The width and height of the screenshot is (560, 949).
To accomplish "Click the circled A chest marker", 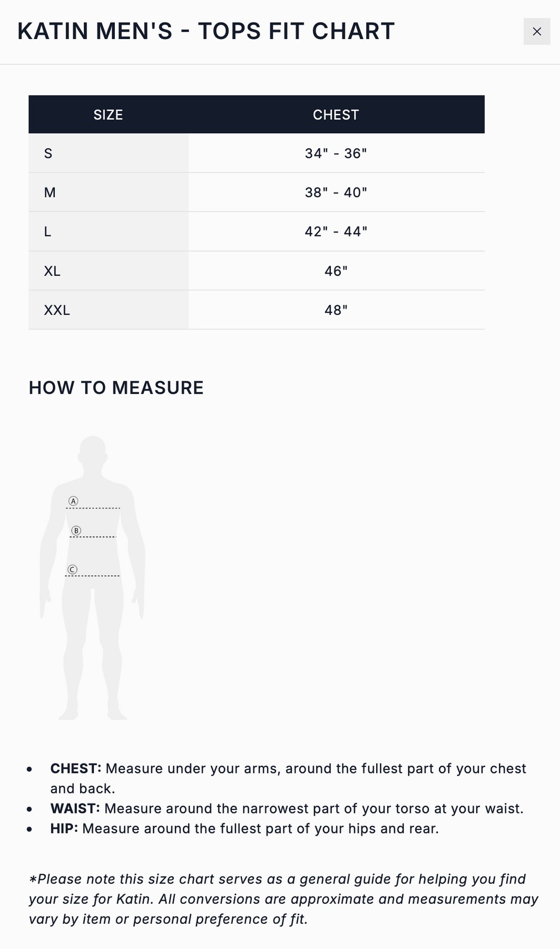I will click(x=74, y=501).
